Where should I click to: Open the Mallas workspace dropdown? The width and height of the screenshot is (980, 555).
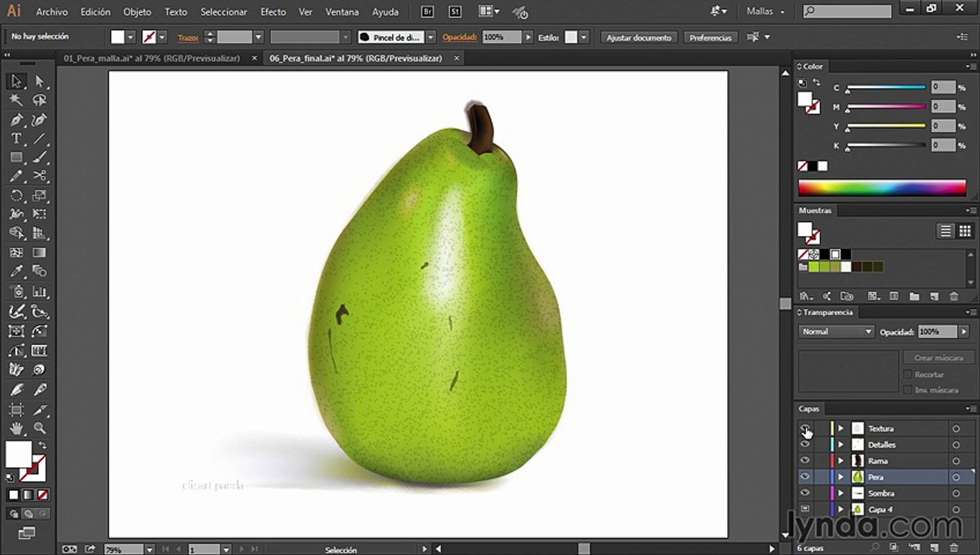[x=766, y=12]
